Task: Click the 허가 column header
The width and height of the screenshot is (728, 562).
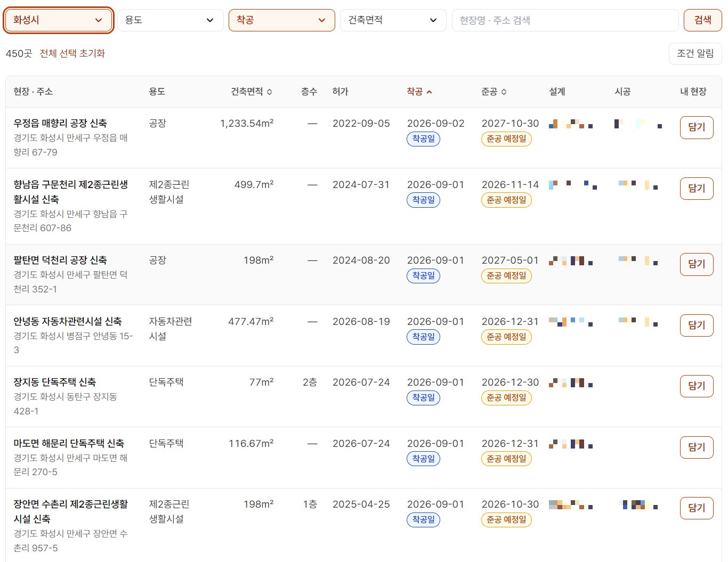Action: (340, 92)
